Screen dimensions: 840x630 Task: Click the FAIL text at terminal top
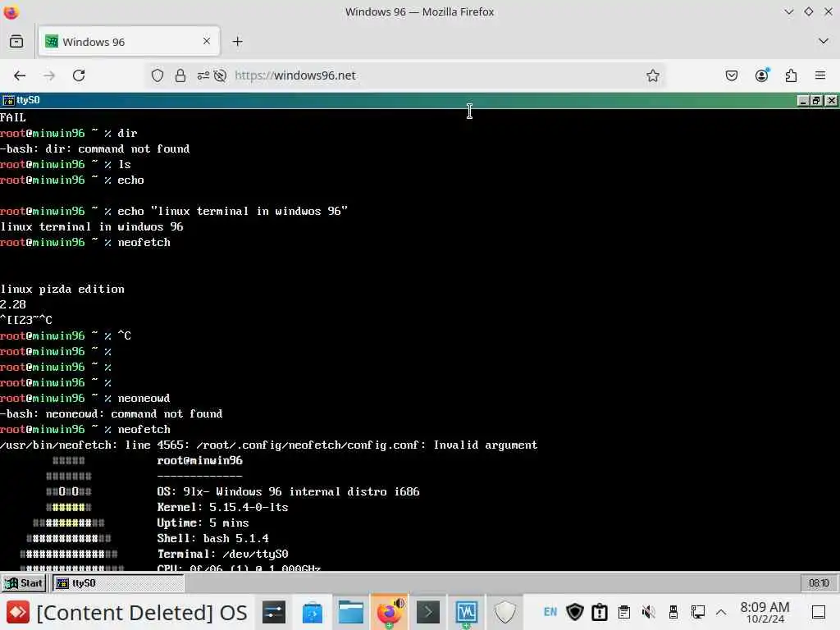(x=13, y=117)
